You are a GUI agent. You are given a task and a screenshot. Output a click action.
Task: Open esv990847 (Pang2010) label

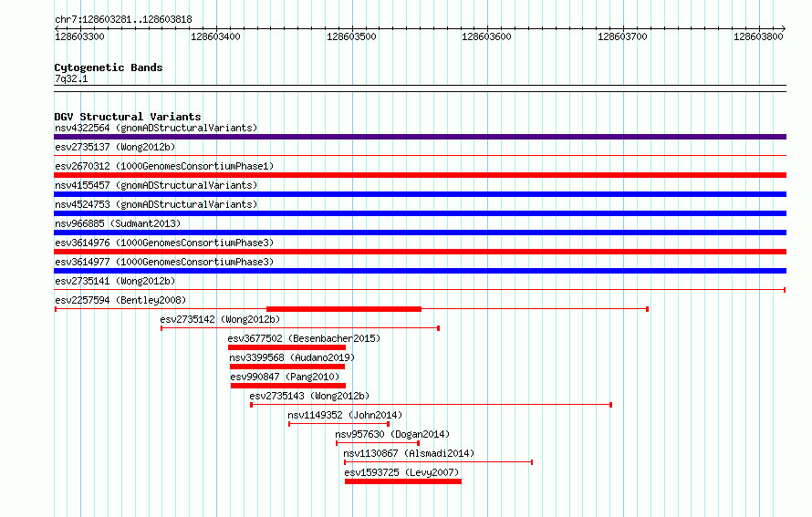(286, 377)
